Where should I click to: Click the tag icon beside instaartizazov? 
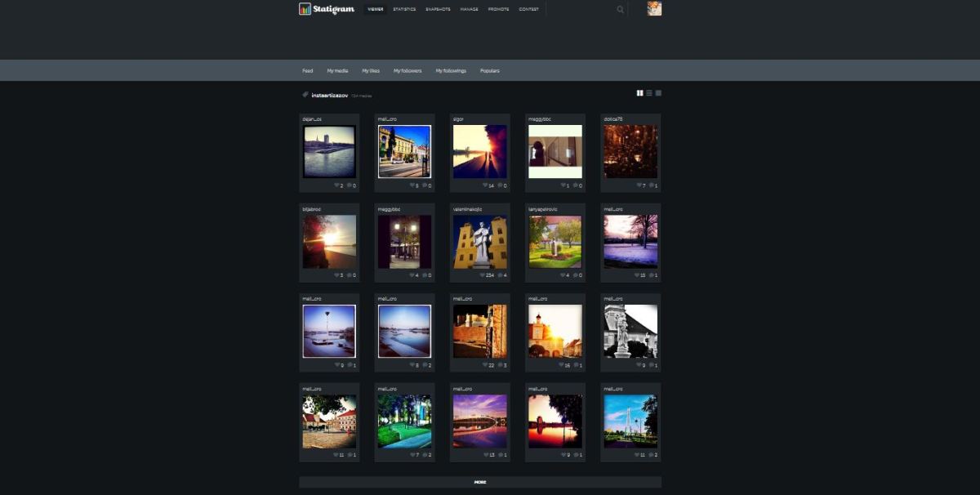[305, 95]
